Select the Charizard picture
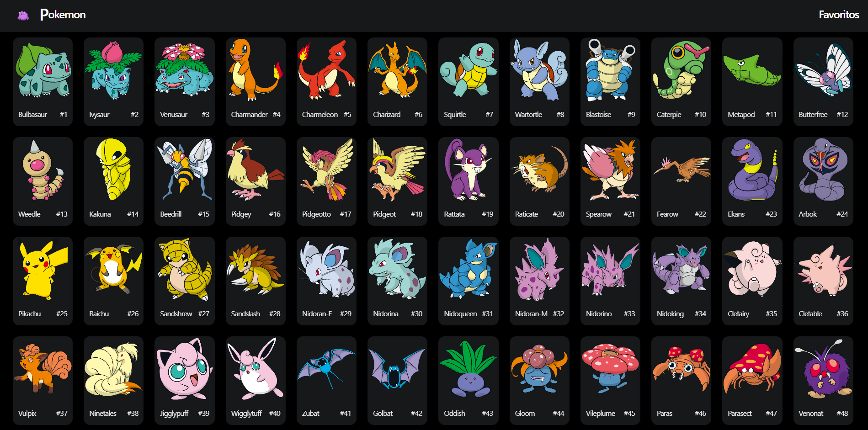 397,69
